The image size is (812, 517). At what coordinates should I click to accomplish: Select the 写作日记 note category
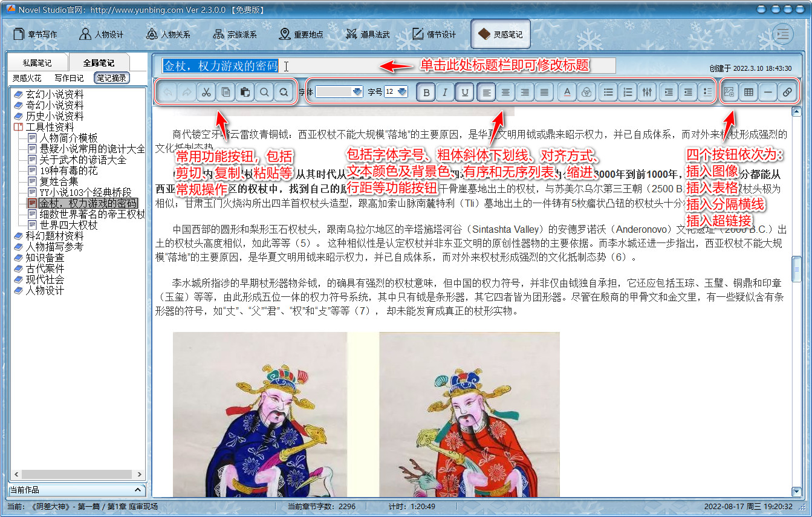pos(69,78)
